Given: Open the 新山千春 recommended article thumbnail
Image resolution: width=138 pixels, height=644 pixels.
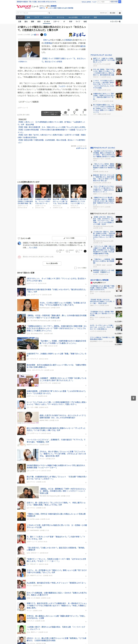Looking at the screenshot, I should pyautogui.click(x=61, y=191).
